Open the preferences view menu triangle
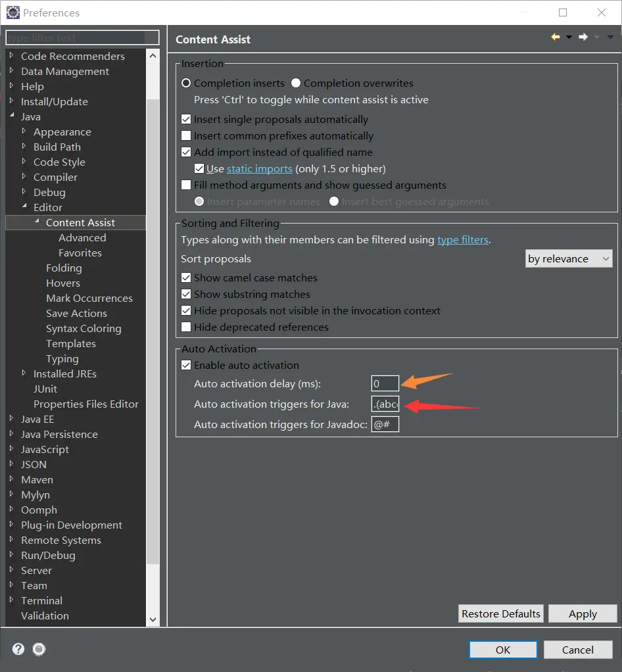The height and width of the screenshot is (672, 622). click(x=610, y=37)
